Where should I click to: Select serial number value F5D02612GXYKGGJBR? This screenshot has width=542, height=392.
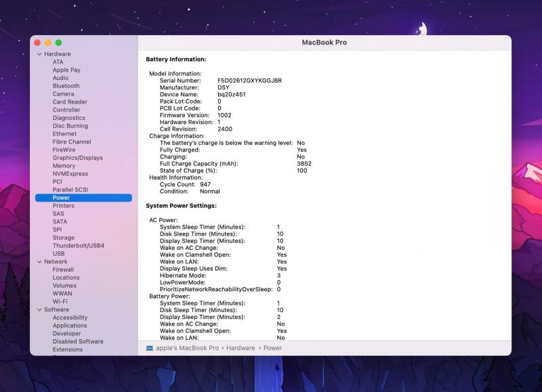[249, 81]
